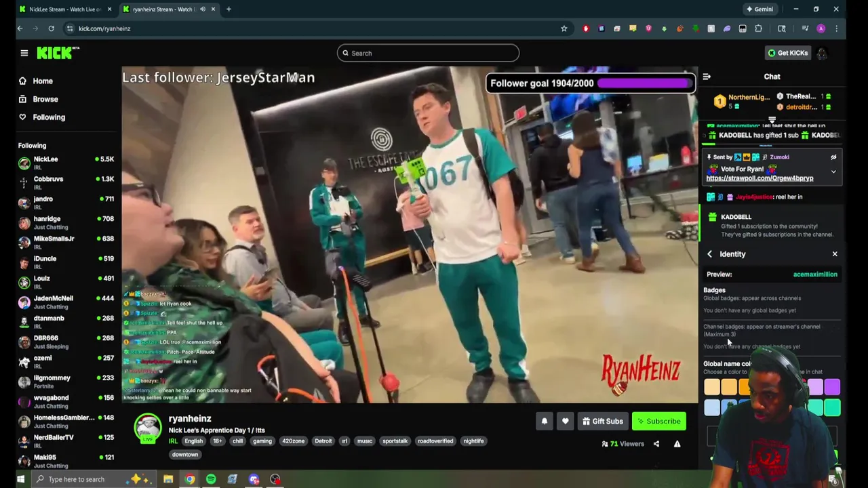This screenshot has width=868, height=488.
Task: Open the IRL category link
Action: [x=173, y=441]
